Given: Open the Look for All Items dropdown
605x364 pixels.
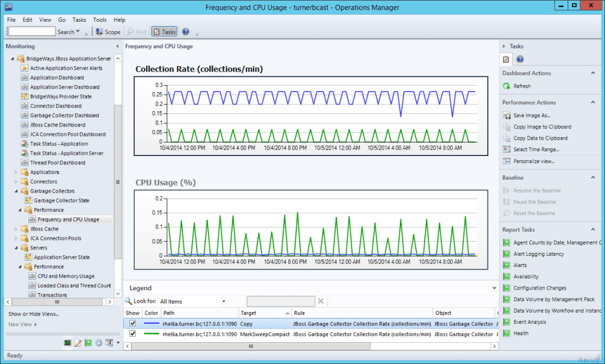Looking at the screenshot, I should pyautogui.click(x=223, y=301).
